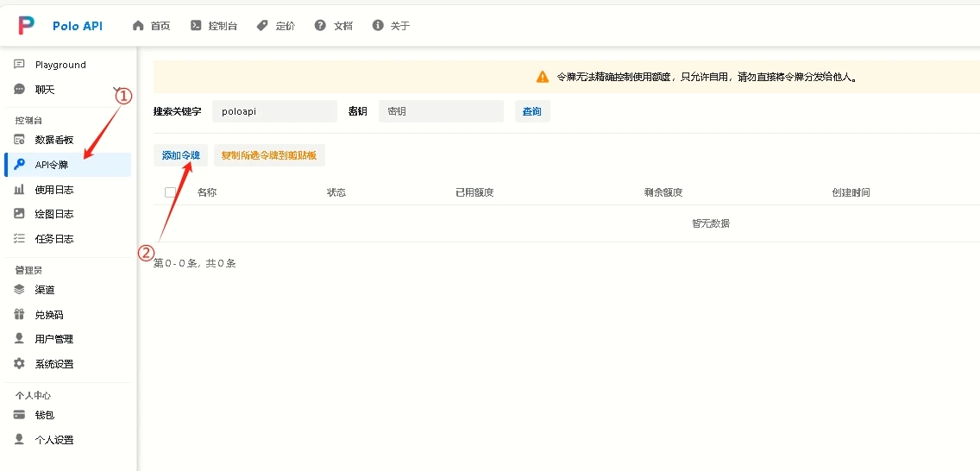Viewport: 980px width, 471px height.
Task: Click the image icon for 绘图日志
Action: point(19,214)
